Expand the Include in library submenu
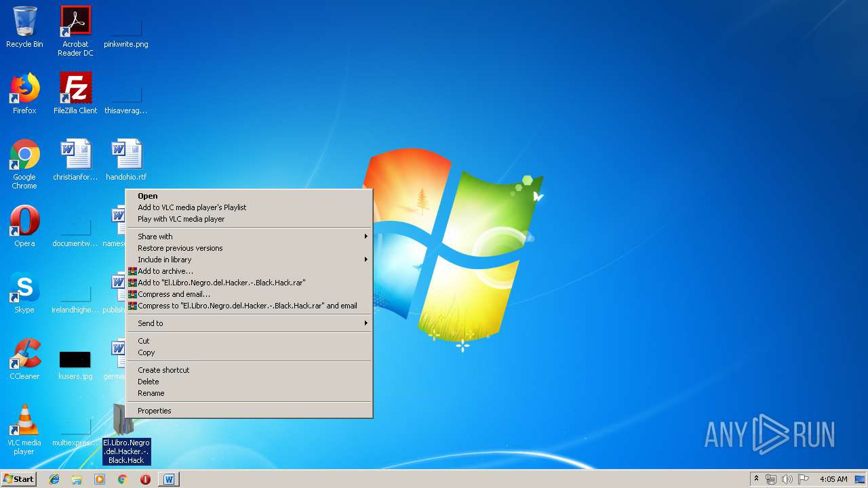Image resolution: width=868 pixels, height=488 pixels. click(x=249, y=260)
